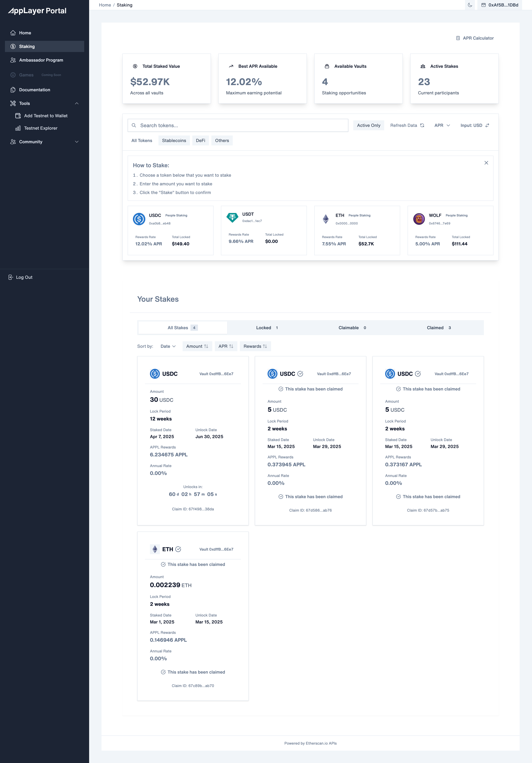This screenshot has height=763, width=532.
Task: Click the USDC token logo in vault list
Action: coord(139,219)
